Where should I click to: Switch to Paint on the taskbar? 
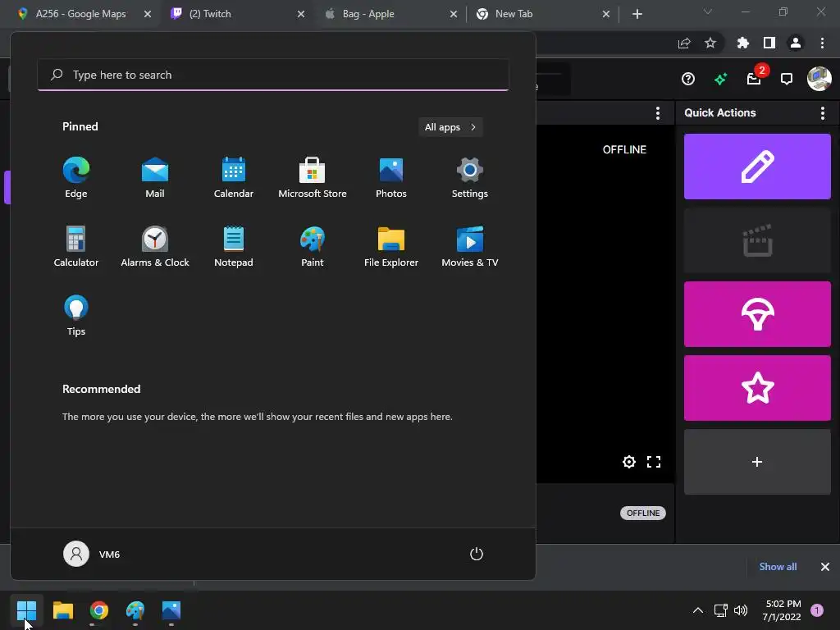[135, 610]
